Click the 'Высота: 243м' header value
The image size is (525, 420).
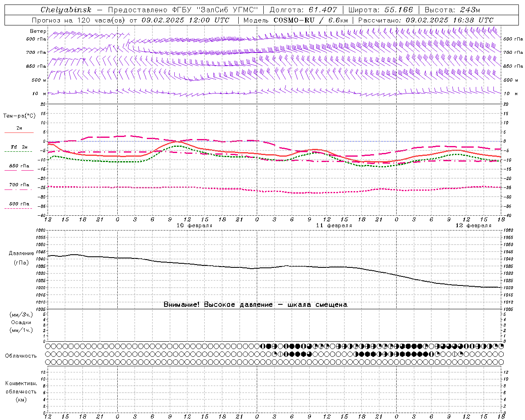coord(452,10)
